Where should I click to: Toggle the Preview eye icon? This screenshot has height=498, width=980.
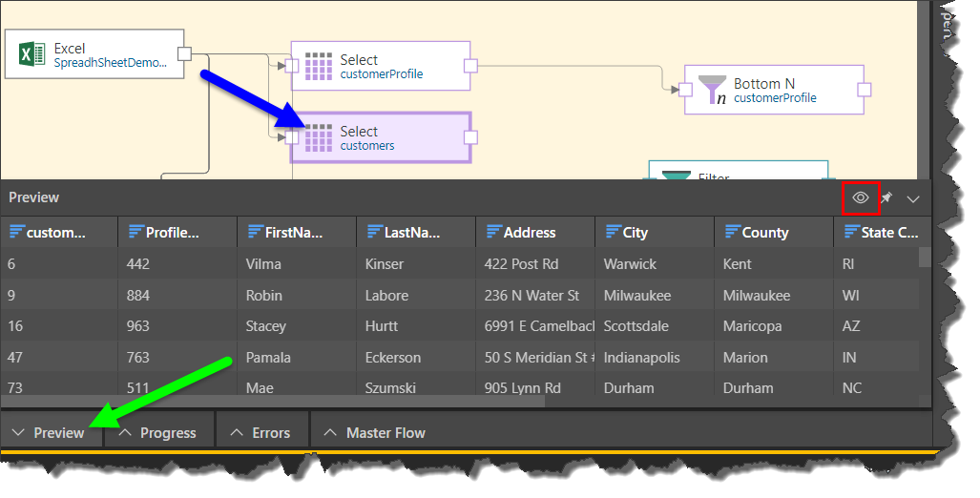[861, 198]
